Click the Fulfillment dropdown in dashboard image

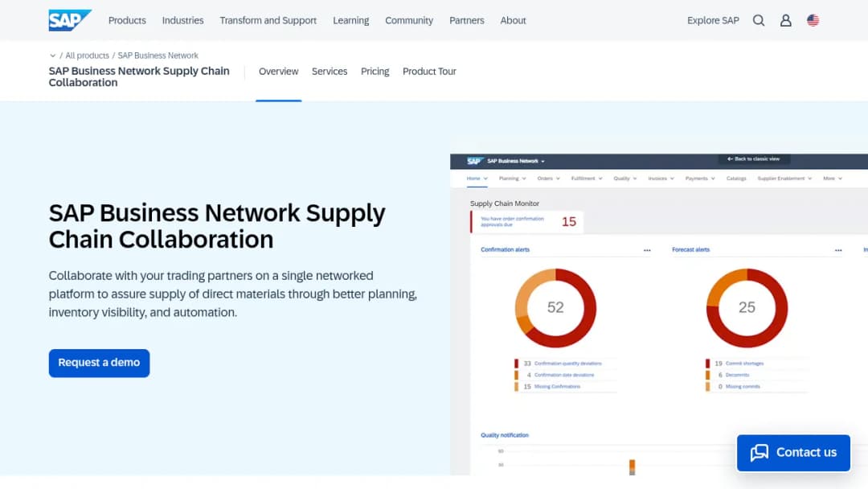[x=586, y=179]
